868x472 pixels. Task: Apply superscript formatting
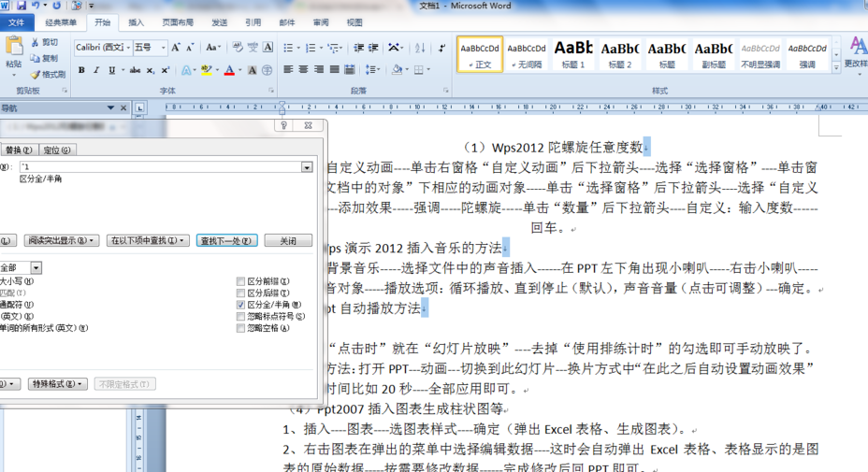pyautogui.click(x=165, y=70)
